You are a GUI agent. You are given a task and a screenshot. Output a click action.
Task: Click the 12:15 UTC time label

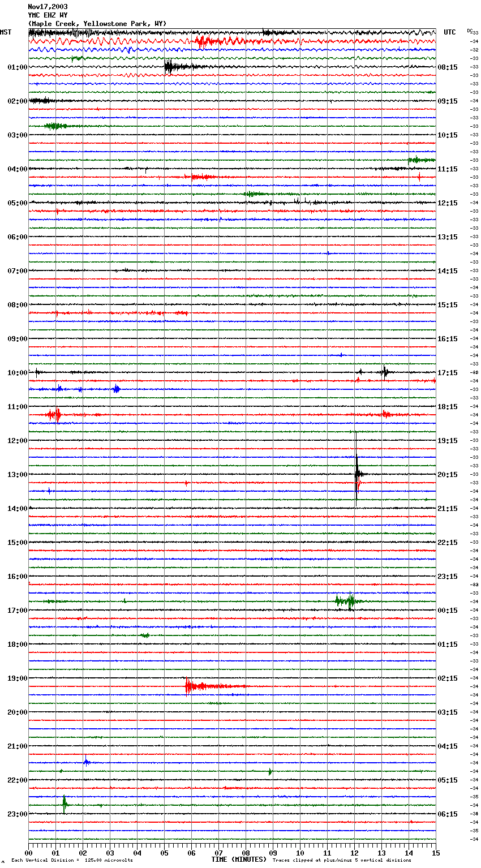click(x=448, y=203)
